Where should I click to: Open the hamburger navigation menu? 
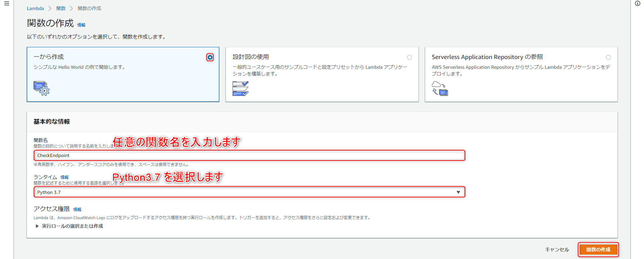(6, 3)
